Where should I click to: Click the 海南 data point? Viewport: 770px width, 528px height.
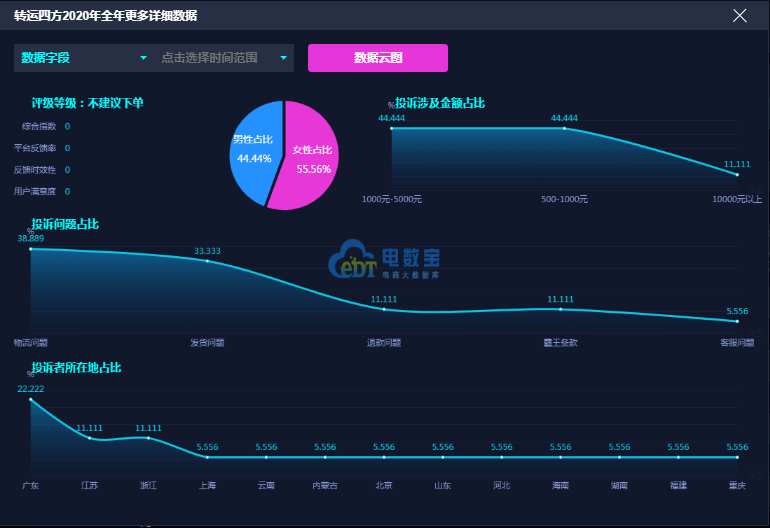[560, 457]
